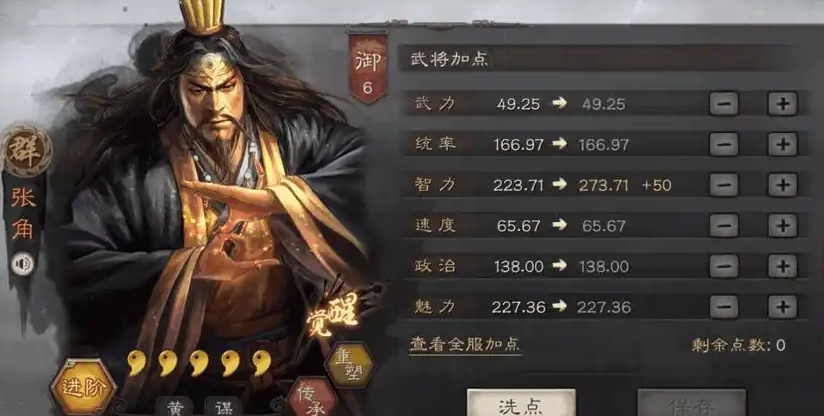The width and height of the screenshot is (824, 416).
Task: Tap the speaker voice icon under 张角
Action: [23, 263]
